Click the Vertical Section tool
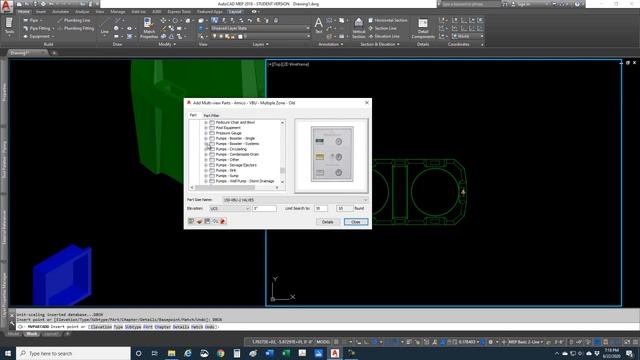Image resolution: width=640 pixels, height=360 pixels. pyautogui.click(x=358, y=28)
